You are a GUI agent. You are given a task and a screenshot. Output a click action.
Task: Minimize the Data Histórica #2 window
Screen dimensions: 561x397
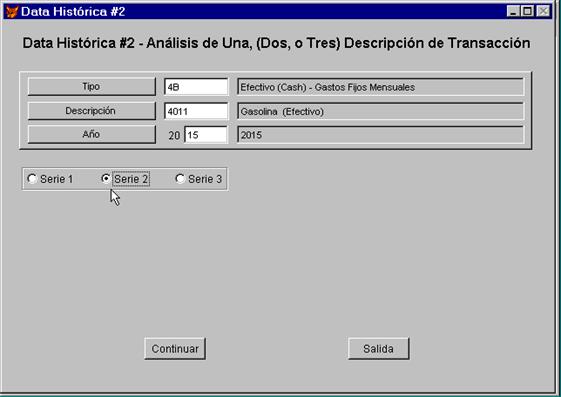(x=513, y=11)
